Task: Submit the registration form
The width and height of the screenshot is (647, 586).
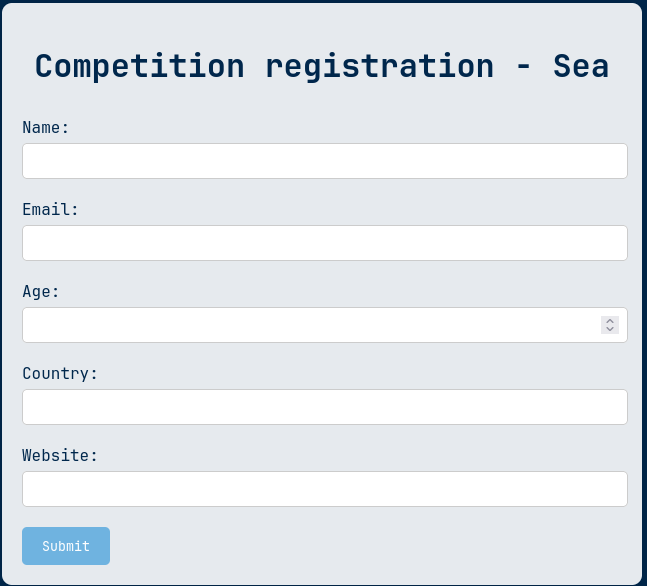Action: (x=66, y=546)
